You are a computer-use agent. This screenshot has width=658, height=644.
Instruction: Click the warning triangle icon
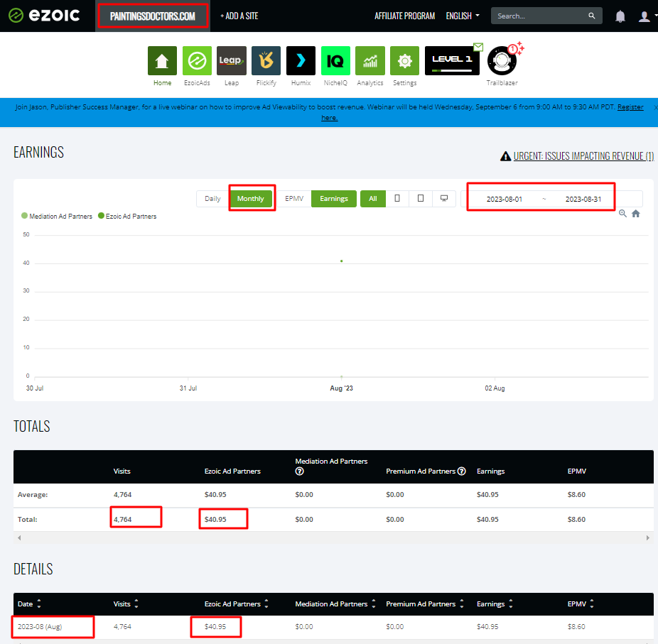[506, 156]
